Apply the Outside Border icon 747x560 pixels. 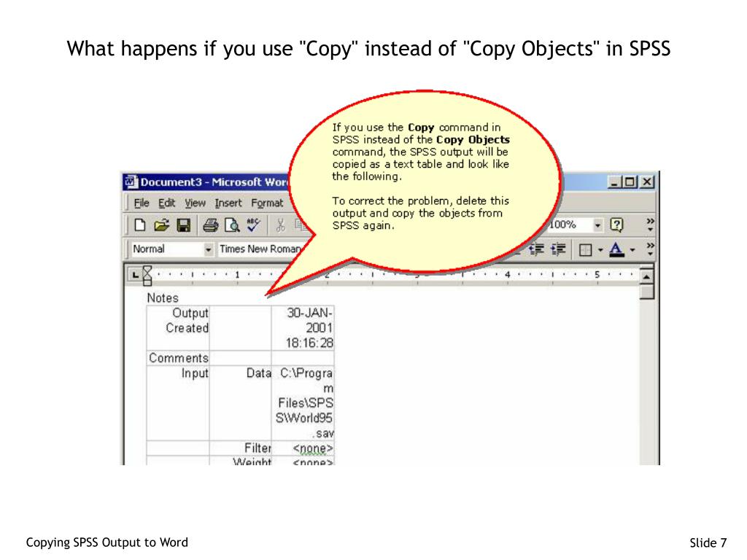pyautogui.click(x=585, y=249)
